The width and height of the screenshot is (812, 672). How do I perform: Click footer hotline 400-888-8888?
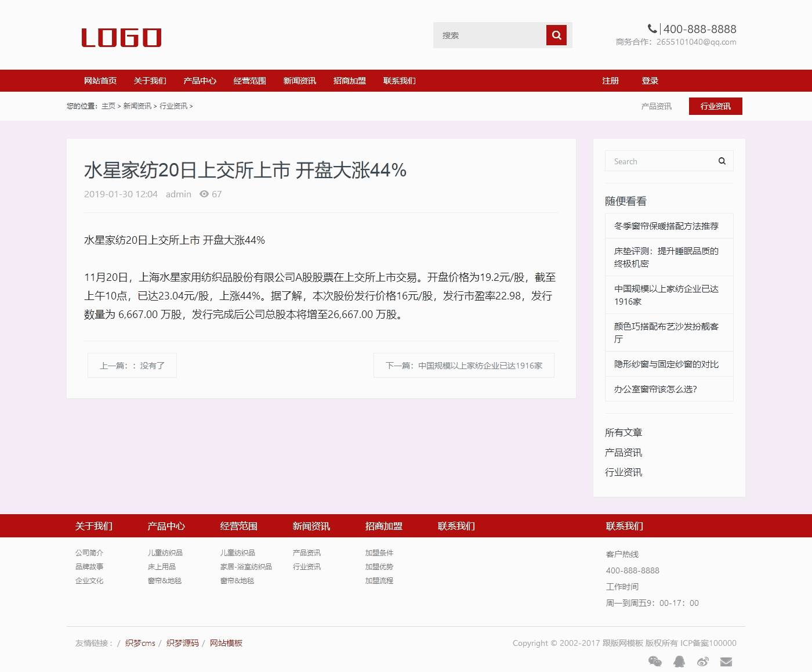click(x=633, y=570)
